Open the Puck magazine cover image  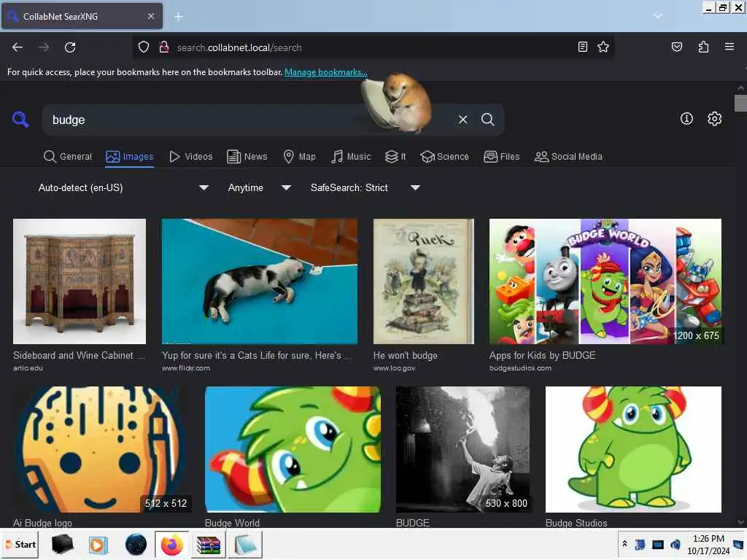[x=424, y=281]
